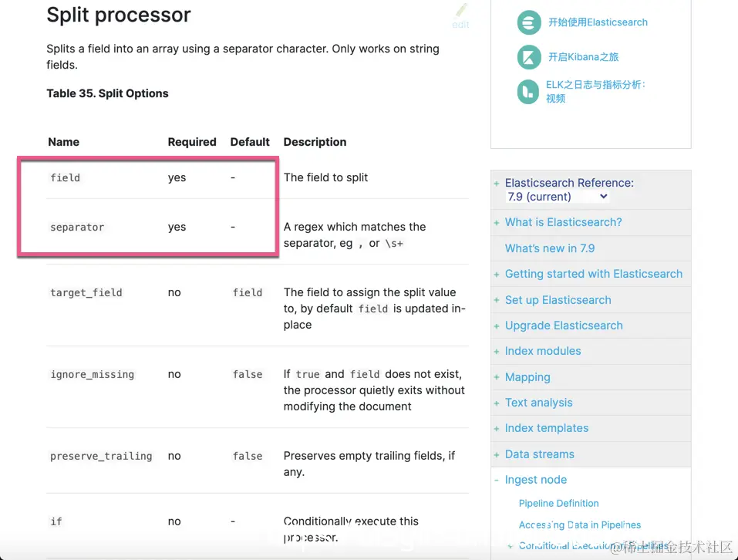738x560 pixels.
Task: Click the Elasticsearch logo icon
Action: point(528,22)
